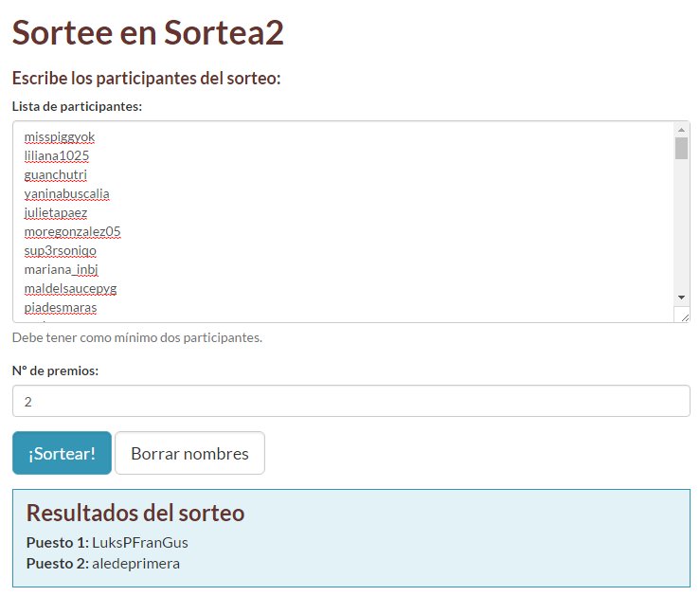
Task: Click participant name yaninabuscalia
Action: tap(66, 193)
